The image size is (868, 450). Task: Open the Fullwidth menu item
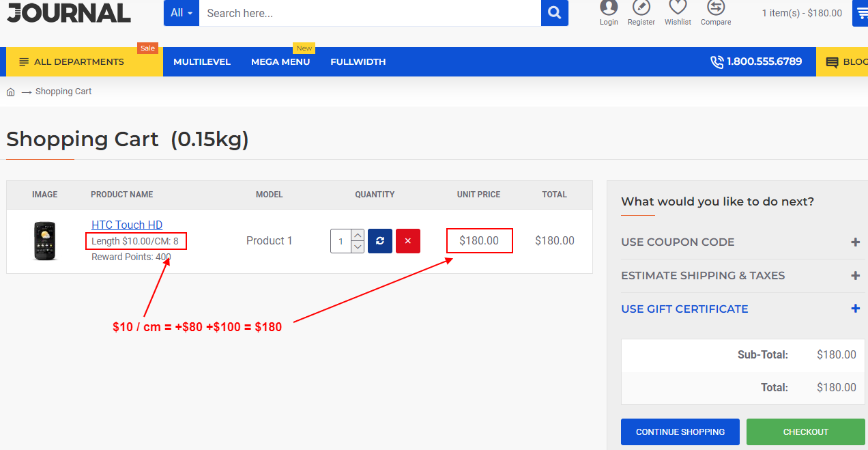pyautogui.click(x=358, y=62)
